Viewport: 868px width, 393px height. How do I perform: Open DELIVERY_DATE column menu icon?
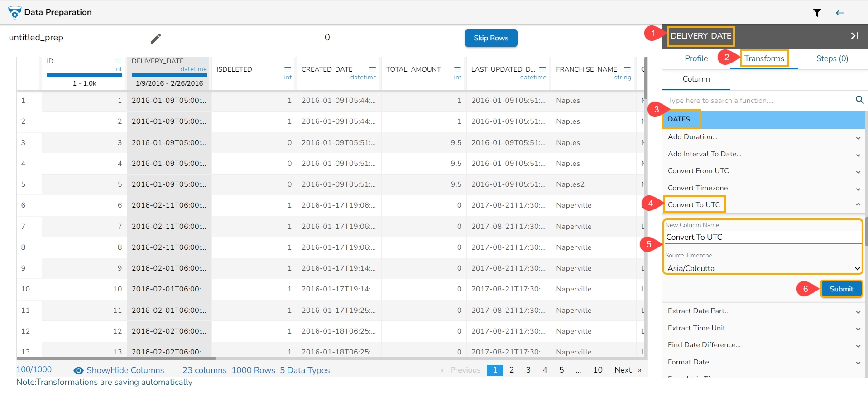tap(203, 61)
